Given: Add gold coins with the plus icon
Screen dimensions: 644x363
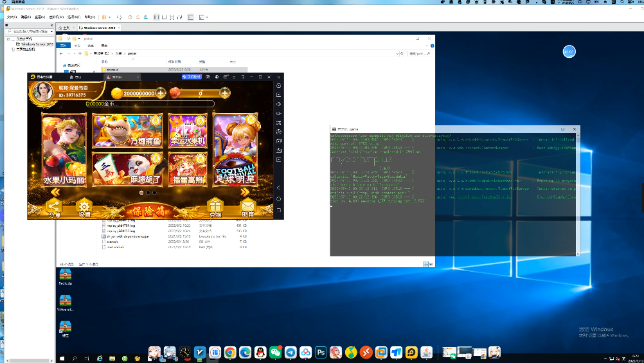Looking at the screenshot, I should tap(161, 93).
